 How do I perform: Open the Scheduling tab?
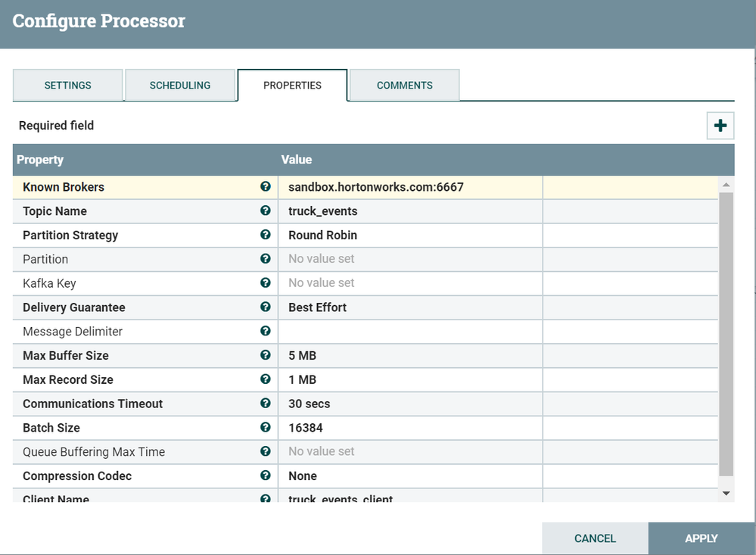(x=180, y=85)
